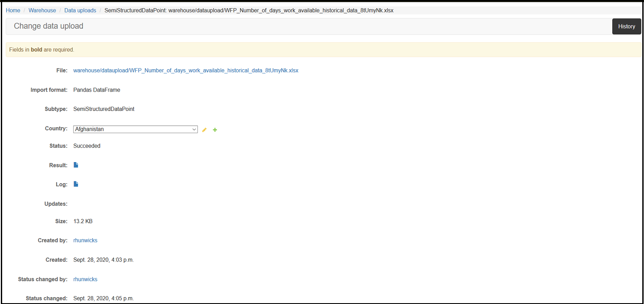
Task: Click the SemiStructuredDataPoint subtype value
Action: click(x=104, y=109)
